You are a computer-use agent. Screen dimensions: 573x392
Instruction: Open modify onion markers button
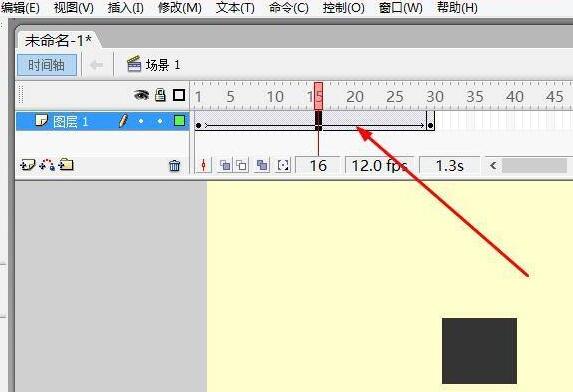[283, 165]
